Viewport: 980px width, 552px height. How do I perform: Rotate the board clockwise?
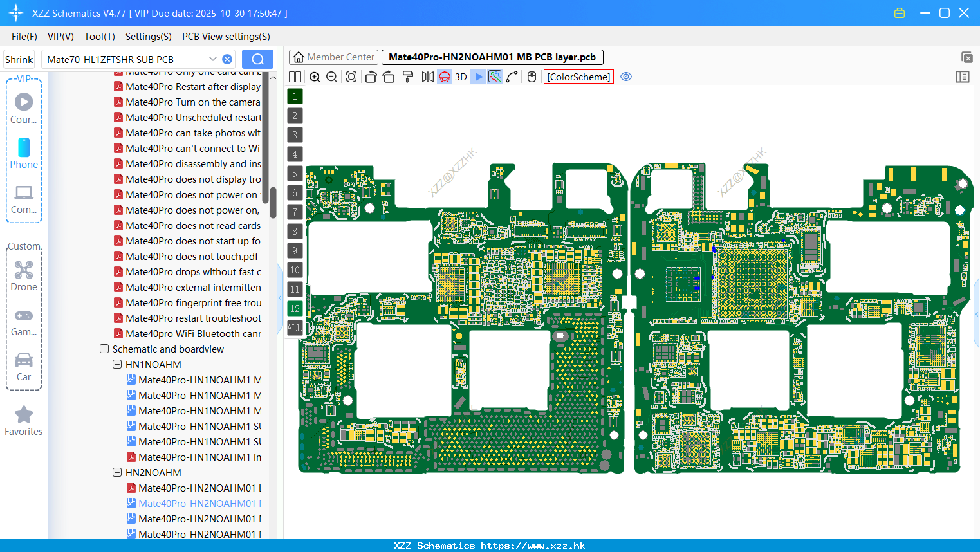[388, 77]
